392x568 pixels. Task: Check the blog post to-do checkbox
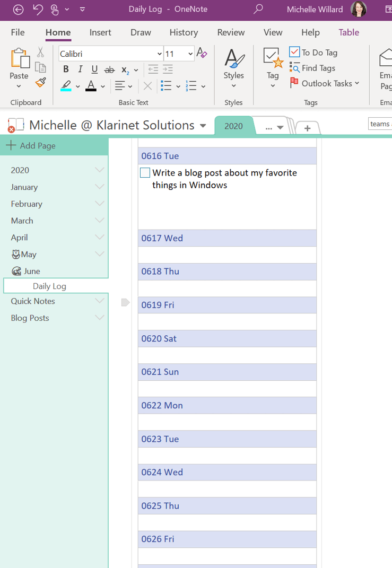145,173
